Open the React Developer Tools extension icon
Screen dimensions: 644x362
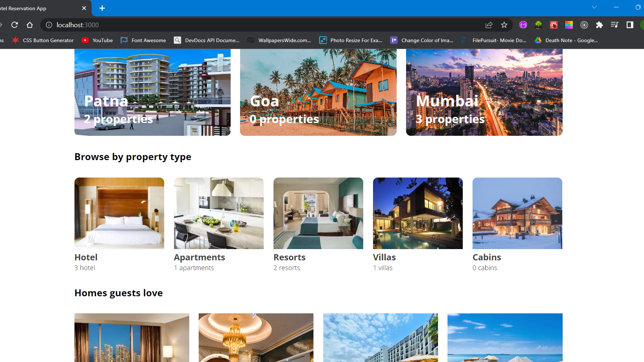click(554, 25)
